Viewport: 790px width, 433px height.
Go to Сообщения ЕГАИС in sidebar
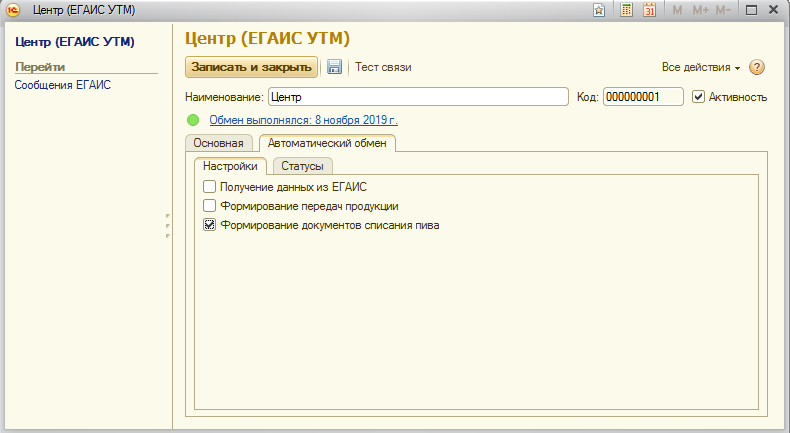click(x=62, y=85)
